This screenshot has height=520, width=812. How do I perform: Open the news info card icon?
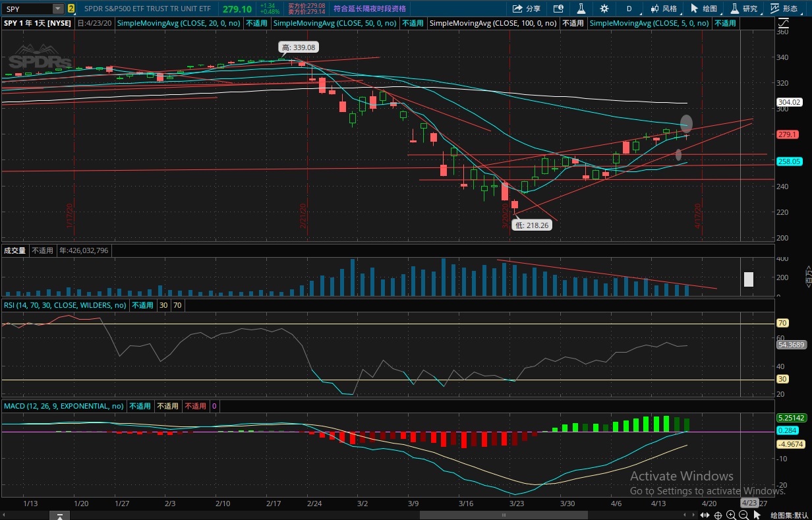click(x=559, y=9)
